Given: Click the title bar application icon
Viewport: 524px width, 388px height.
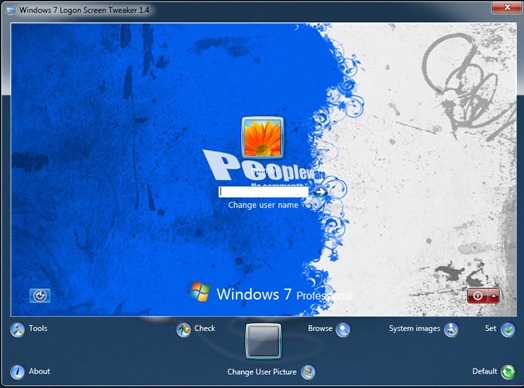Looking at the screenshot, I should pos(11,10).
